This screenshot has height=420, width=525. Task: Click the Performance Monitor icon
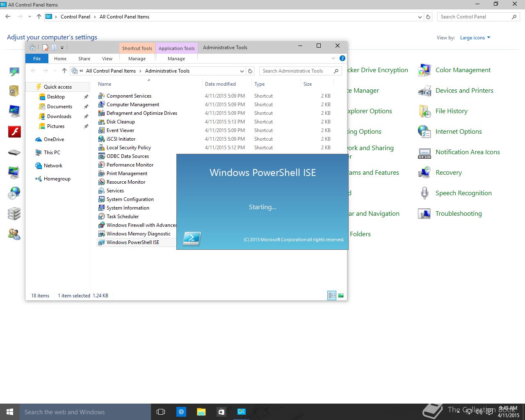[x=101, y=165]
